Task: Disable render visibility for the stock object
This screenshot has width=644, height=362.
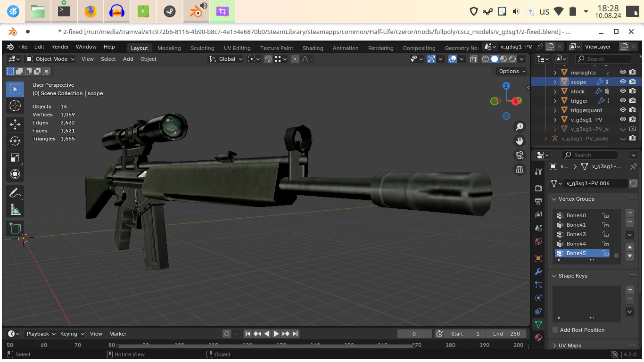Action: click(x=632, y=91)
